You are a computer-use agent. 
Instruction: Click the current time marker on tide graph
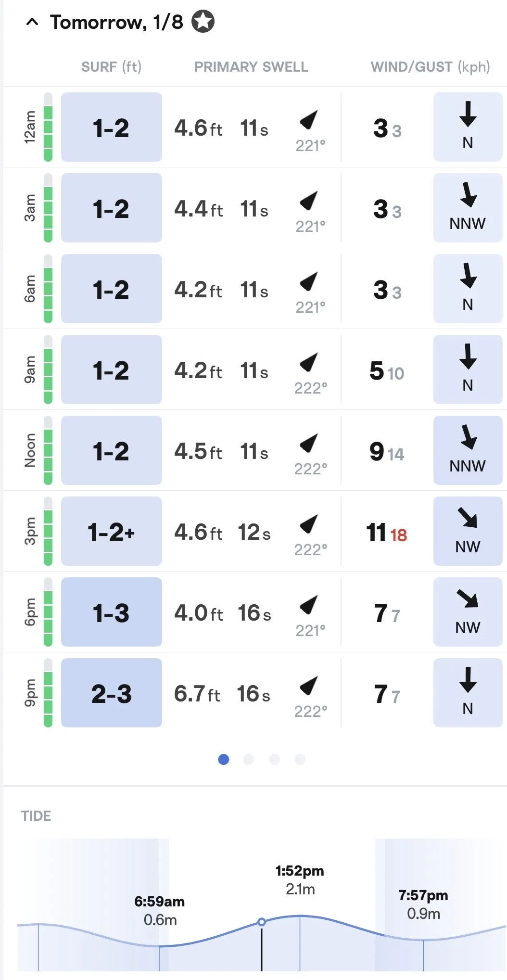tap(262, 922)
